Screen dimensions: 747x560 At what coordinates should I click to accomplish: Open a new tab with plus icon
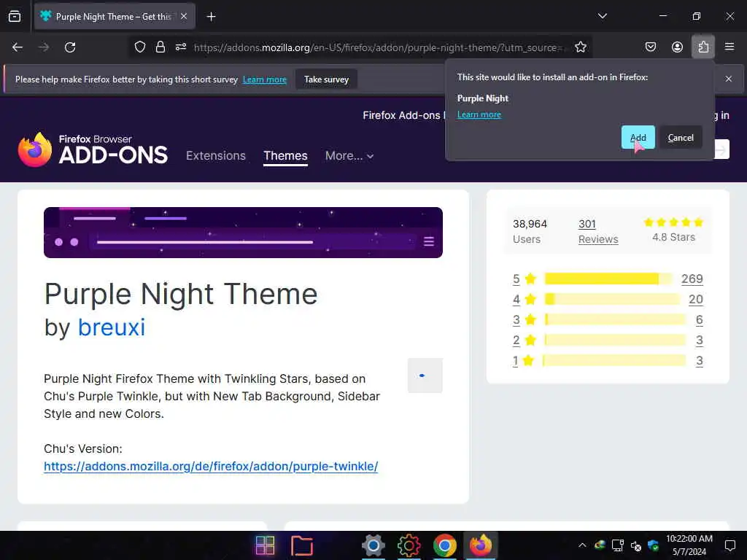[211, 17]
